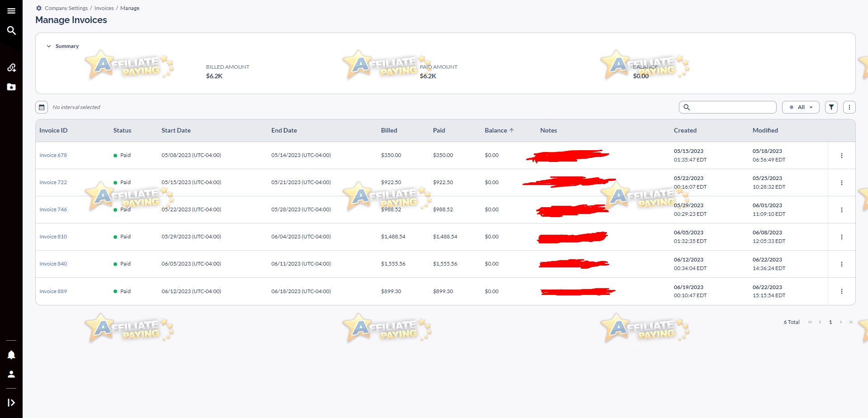
Task: Open Invoice 678
Action: [53, 155]
